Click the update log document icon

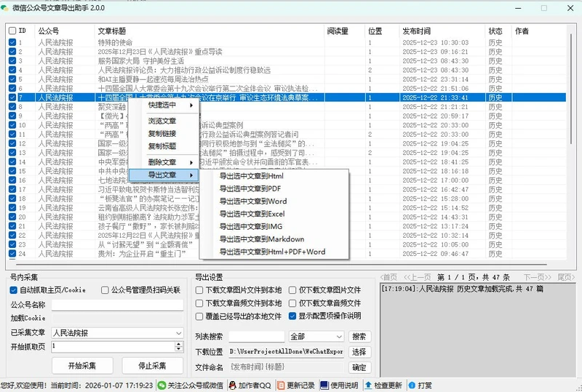click(x=281, y=385)
